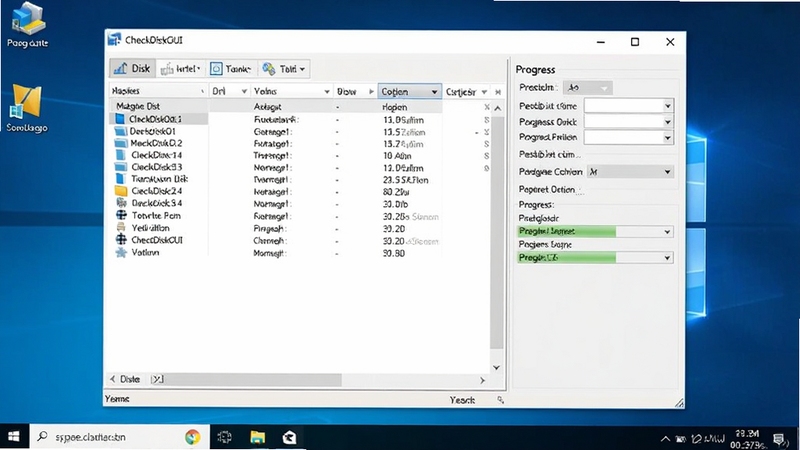Click the icon beside Totvrlte Rem

(x=121, y=215)
